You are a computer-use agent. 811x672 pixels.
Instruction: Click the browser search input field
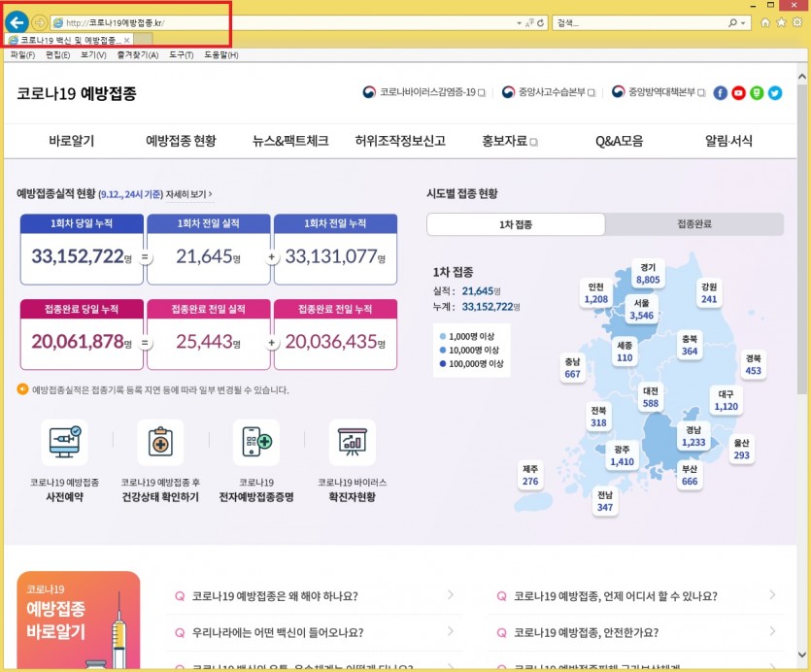(x=641, y=22)
